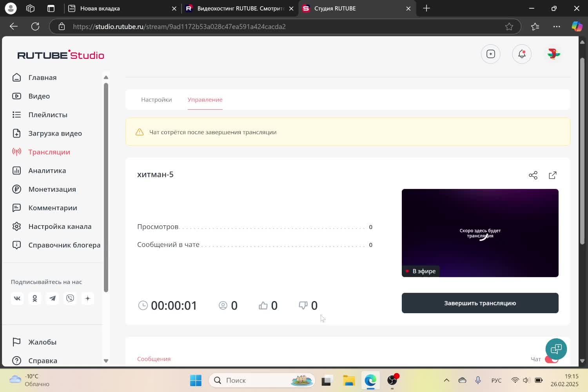This screenshot has height=392, width=588.
Task: Open stream in new window icon
Action: pos(553,175)
